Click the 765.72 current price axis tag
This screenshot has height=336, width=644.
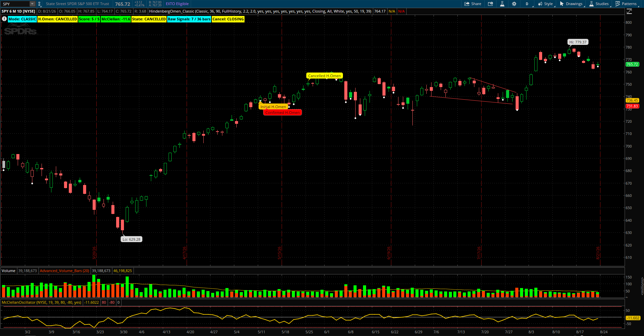pyautogui.click(x=632, y=64)
